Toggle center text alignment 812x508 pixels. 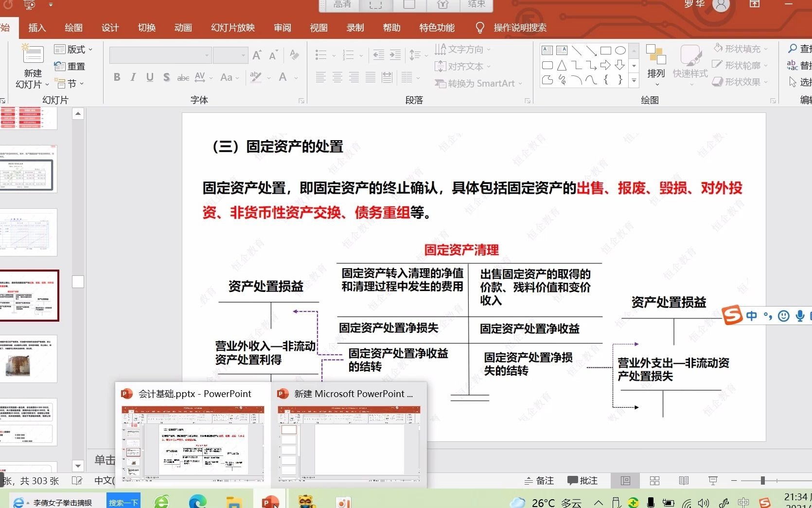point(337,77)
